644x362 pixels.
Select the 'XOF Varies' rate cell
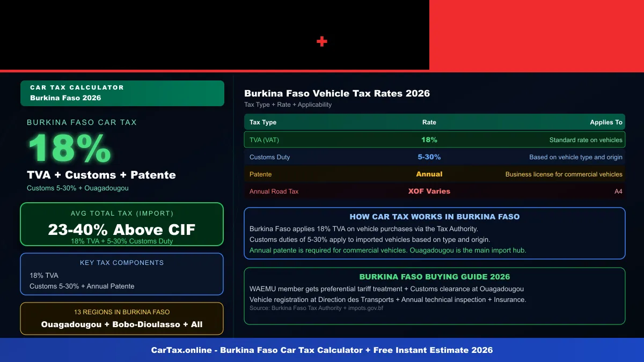coord(429,191)
